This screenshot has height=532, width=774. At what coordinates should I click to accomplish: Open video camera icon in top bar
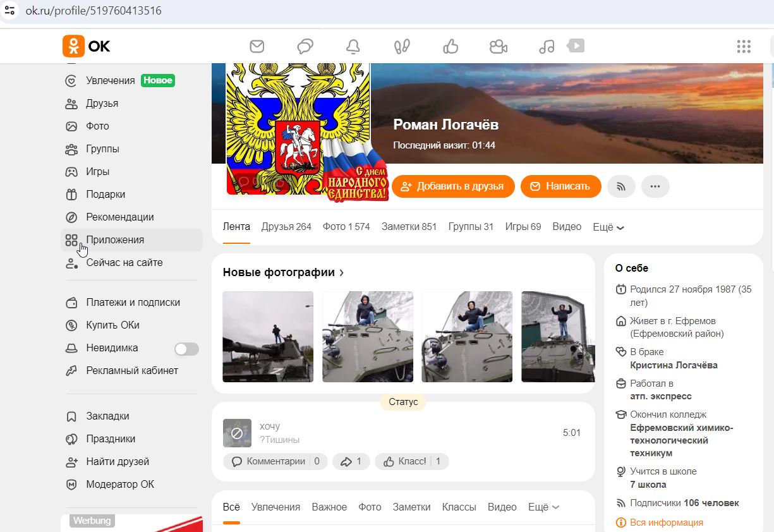(x=499, y=46)
